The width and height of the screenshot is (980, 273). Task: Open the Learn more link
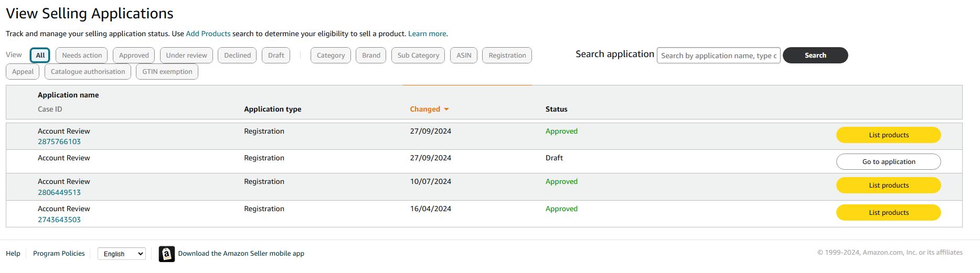pos(427,34)
